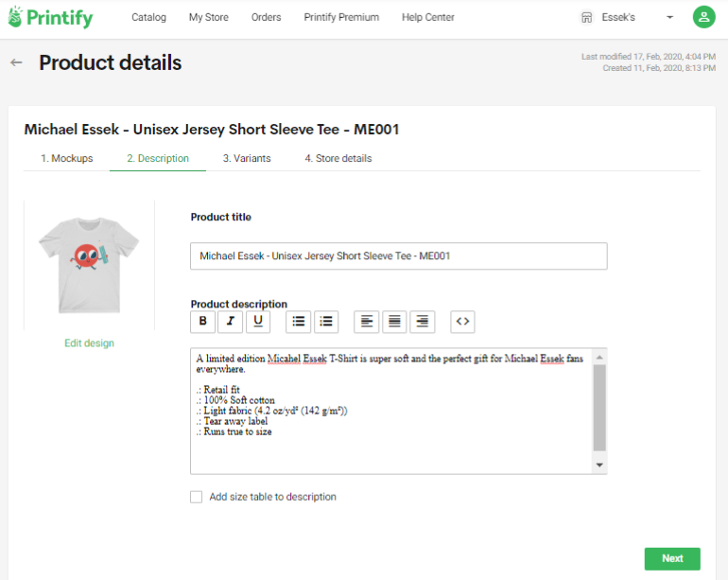The height and width of the screenshot is (580, 728).
Task: Open Printify Premium page
Action: 341,17
